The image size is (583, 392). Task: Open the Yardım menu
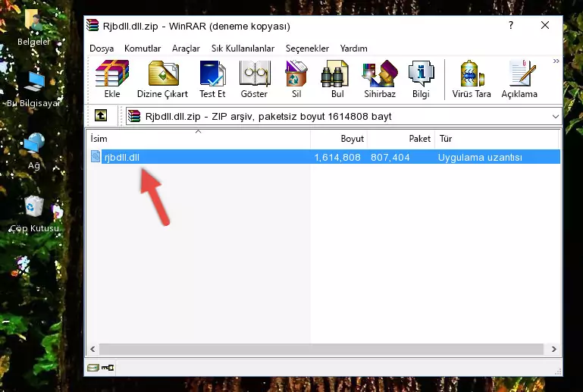pyautogui.click(x=353, y=49)
